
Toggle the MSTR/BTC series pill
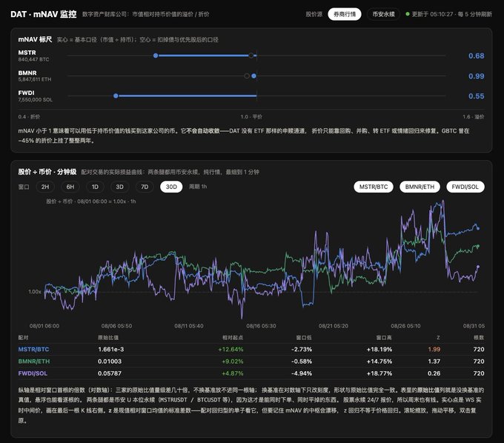coord(374,187)
